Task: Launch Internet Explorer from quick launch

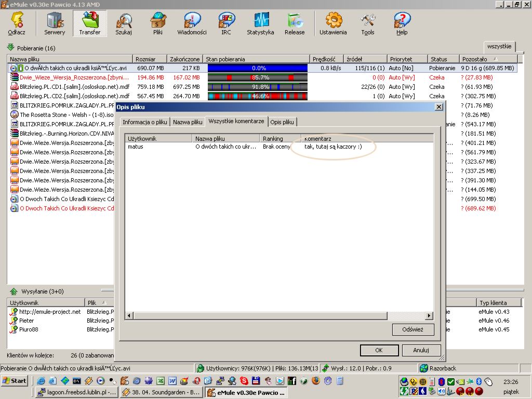Action: pyautogui.click(x=41, y=381)
